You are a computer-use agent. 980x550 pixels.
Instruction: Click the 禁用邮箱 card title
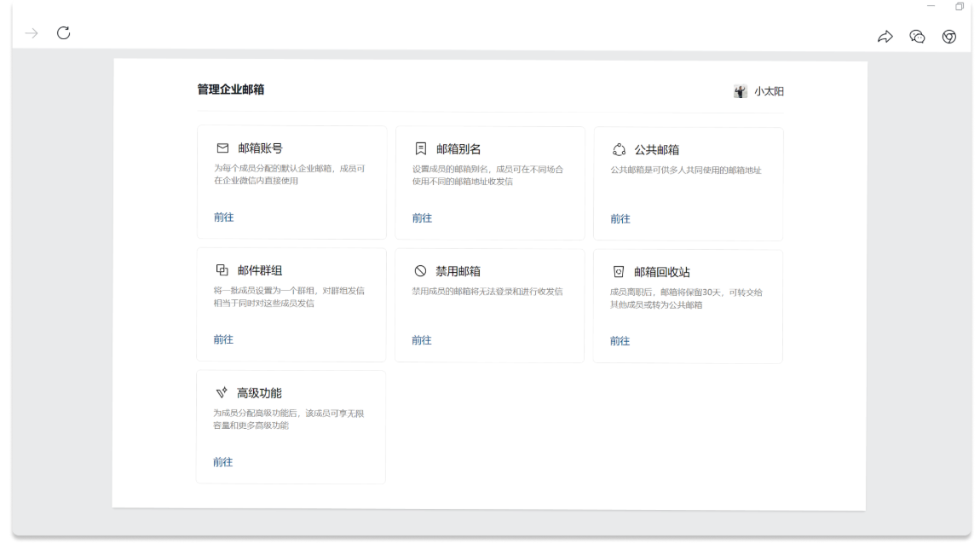pos(458,271)
